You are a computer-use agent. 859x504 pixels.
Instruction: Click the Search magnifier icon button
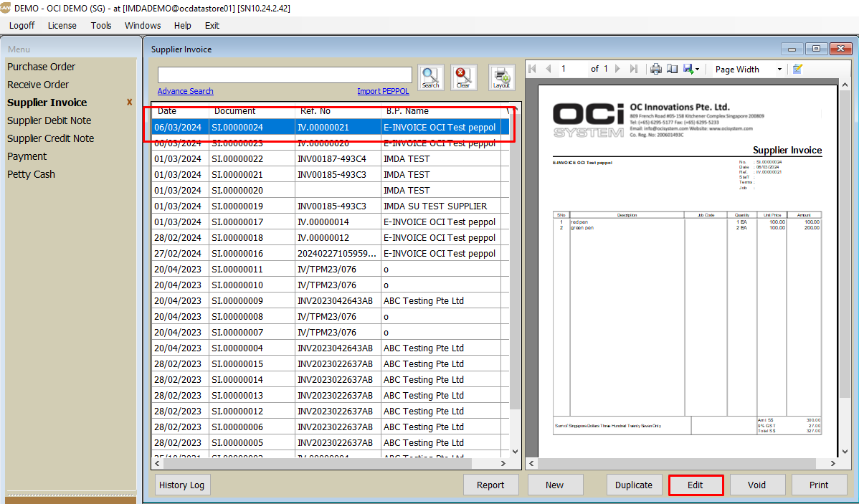[430, 77]
